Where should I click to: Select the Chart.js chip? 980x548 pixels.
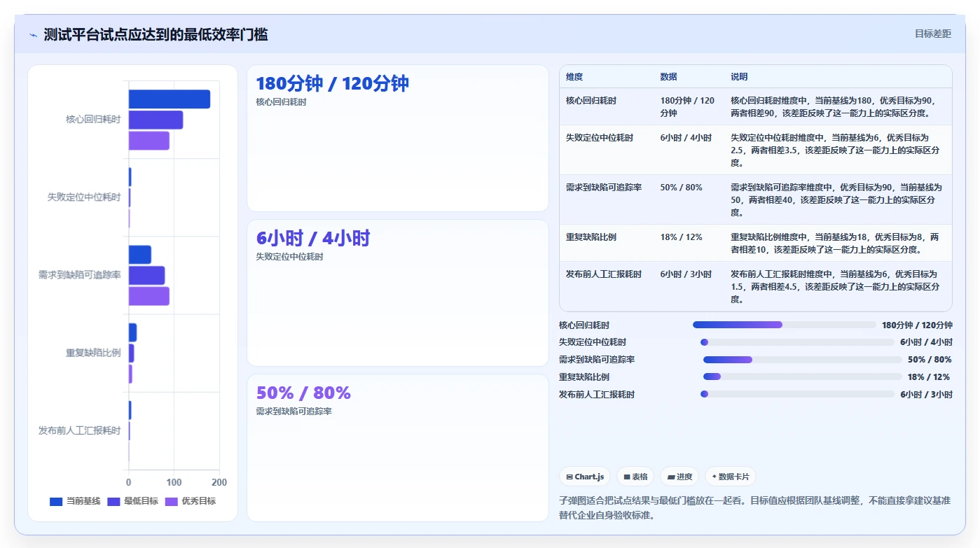(585, 477)
